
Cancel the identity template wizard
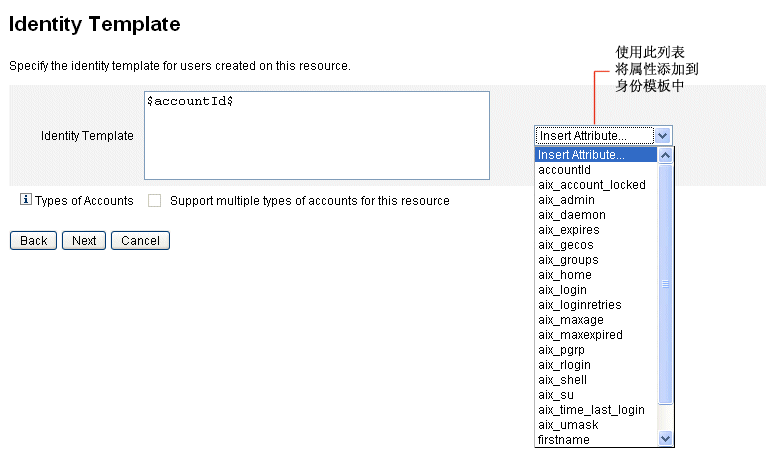(x=140, y=240)
